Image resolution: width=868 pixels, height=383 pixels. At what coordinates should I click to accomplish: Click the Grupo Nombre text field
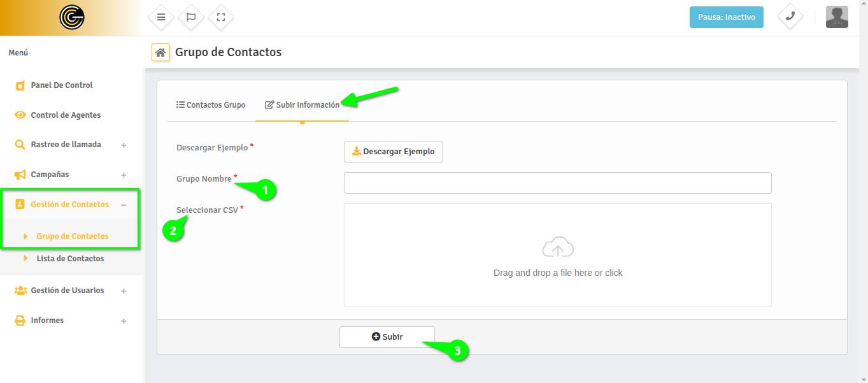tap(557, 183)
